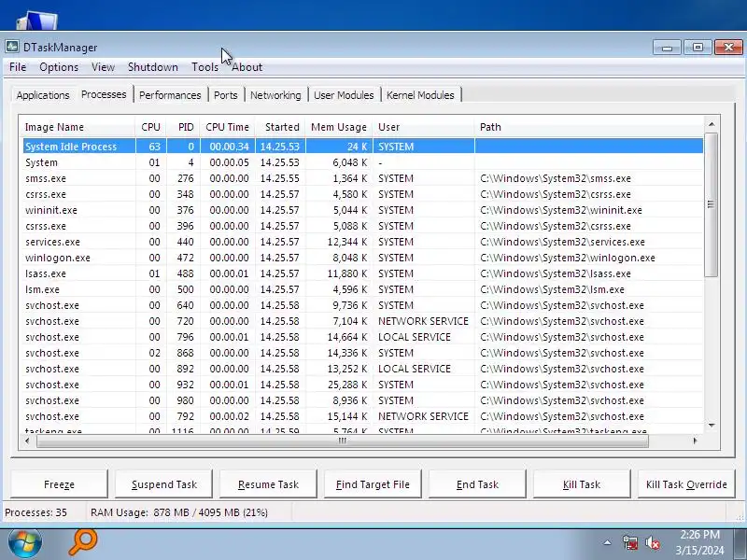Viewport: 747px width, 560px height.
Task: Click the Show Desktop strip beside the clock
Action: (740, 543)
